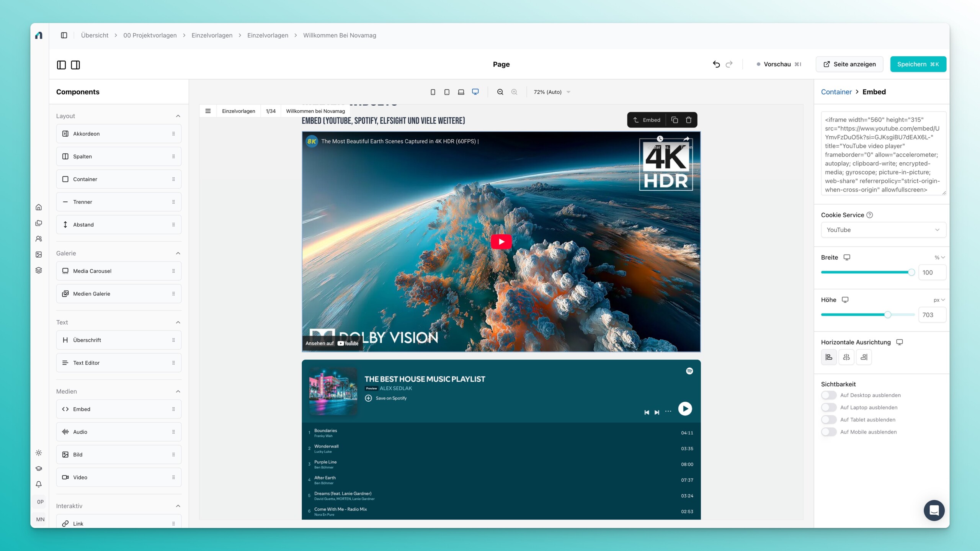Open the 72% (Auto) zoom dropdown
The width and height of the screenshot is (980, 551).
pyautogui.click(x=552, y=92)
